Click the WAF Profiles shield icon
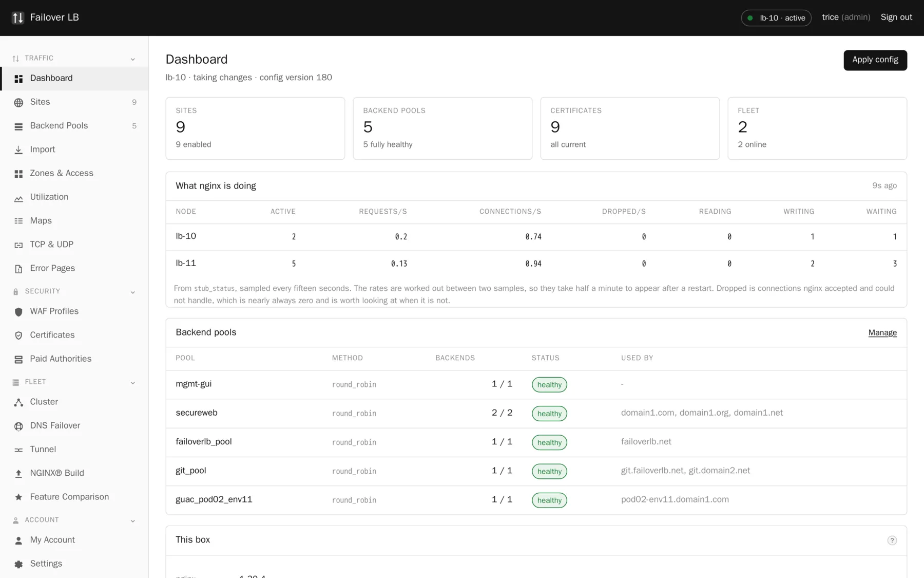This screenshot has height=578, width=924. (x=18, y=312)
